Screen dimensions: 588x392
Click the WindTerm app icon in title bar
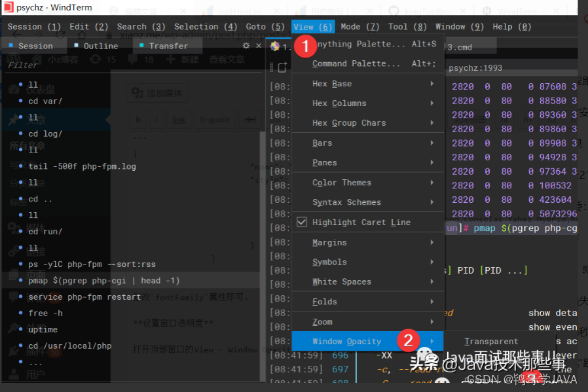[x=8, y=7]
